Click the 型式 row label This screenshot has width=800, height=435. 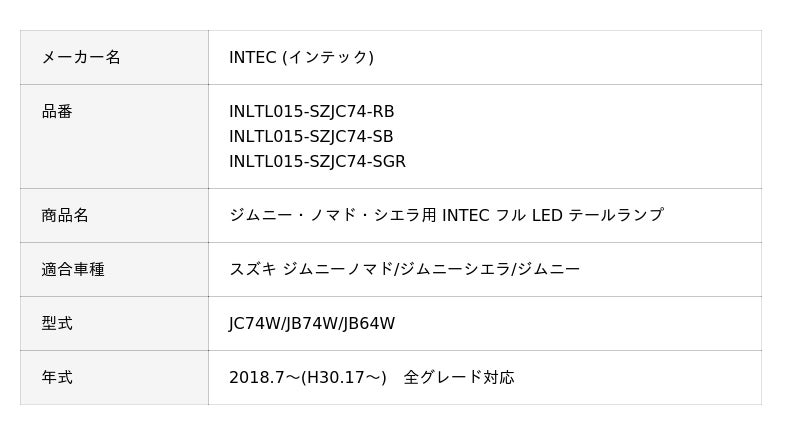click(57, 323)
